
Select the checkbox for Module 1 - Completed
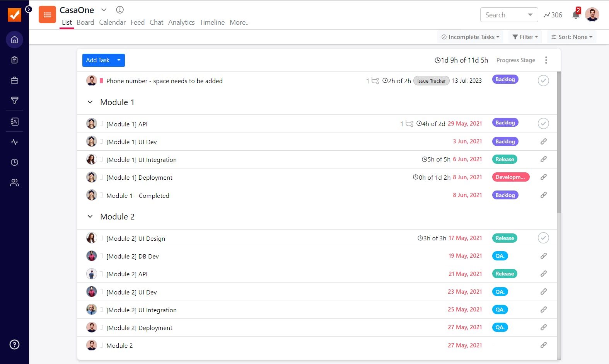pyautogui.click(x=101, y=195)
